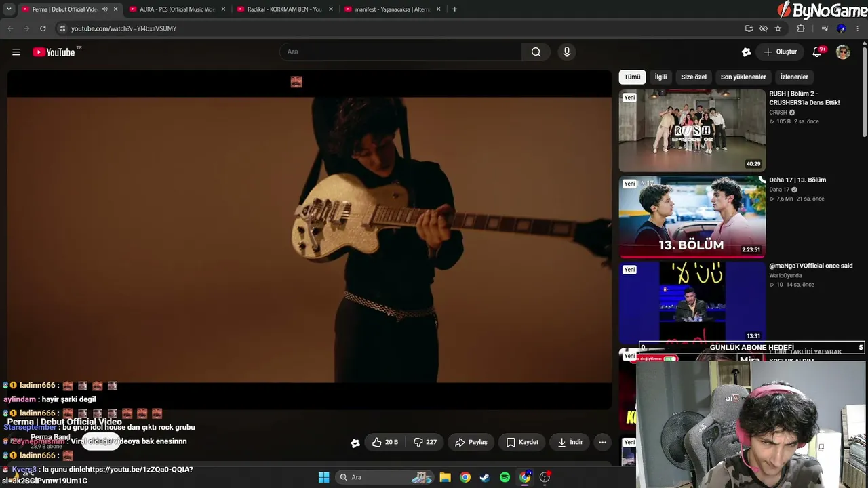Open Chrome media controls icon
The image size is (868, 488).
tap(825, 28)
